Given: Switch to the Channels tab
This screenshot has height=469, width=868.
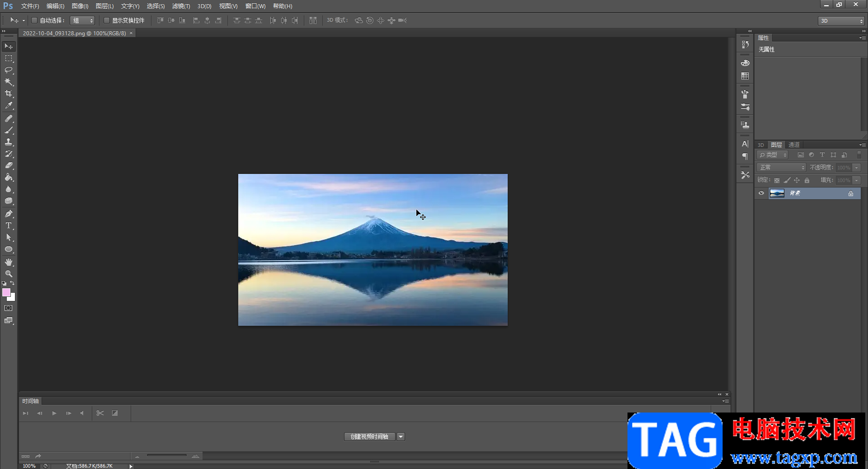Looking at the screenshot, I should (794, 145).
